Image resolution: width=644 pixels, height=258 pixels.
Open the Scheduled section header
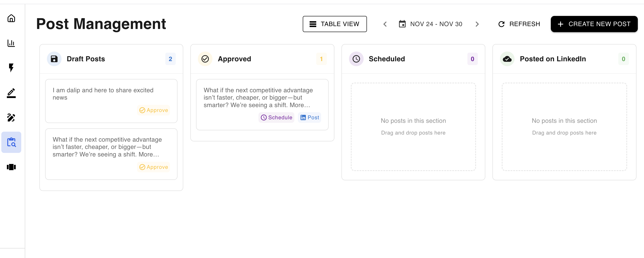coord(387,59)
